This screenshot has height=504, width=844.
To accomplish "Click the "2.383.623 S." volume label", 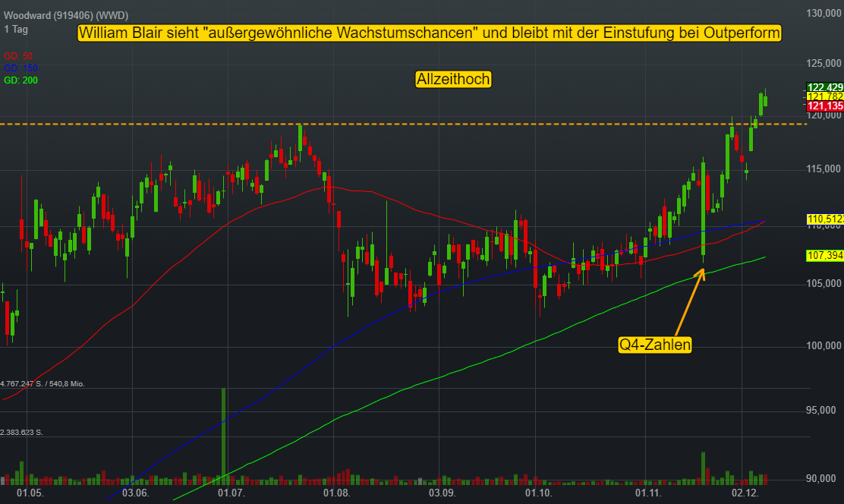I will point(21,433).
